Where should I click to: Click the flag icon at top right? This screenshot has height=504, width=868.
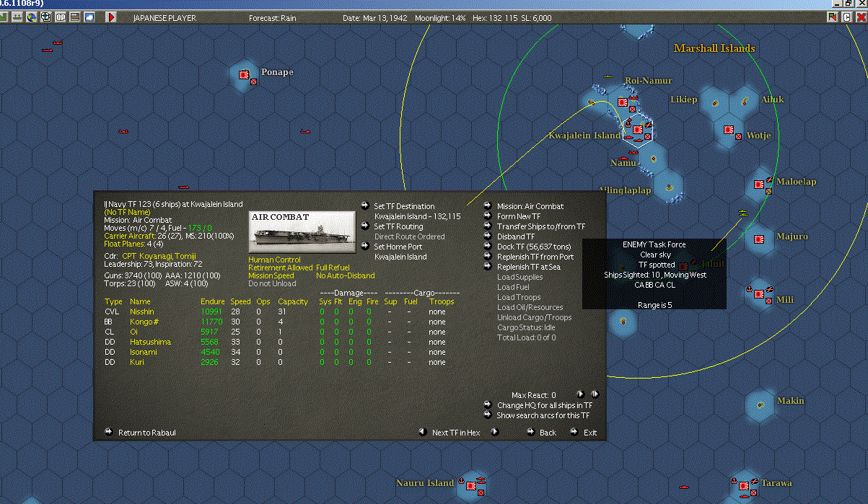[832, 17]
